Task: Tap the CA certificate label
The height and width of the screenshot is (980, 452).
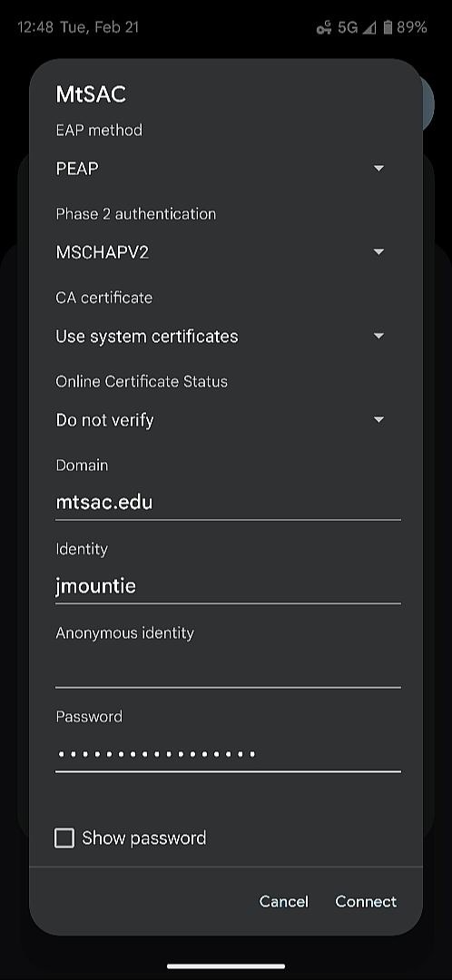Action: (x=104, y=298)
